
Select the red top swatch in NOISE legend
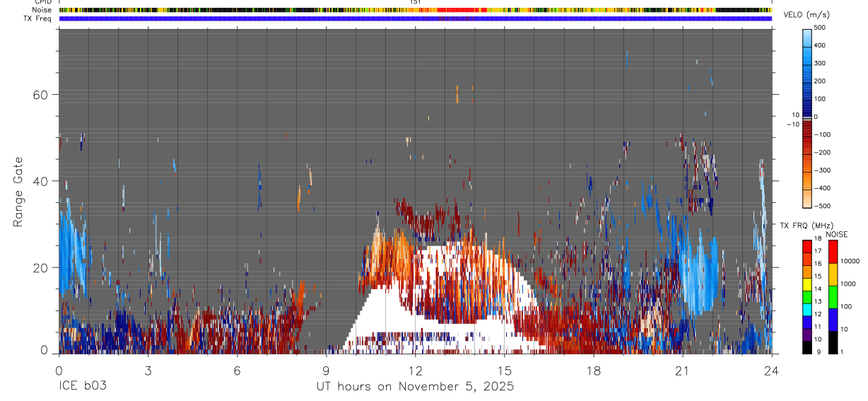click(x=832, y=252)
